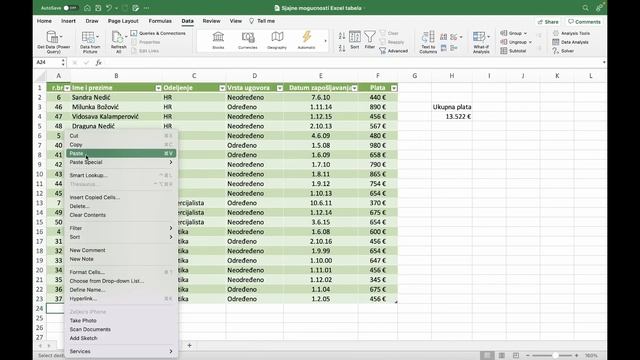
Task: Open Plata column filter dropdown
Action: tap(394, 88)
